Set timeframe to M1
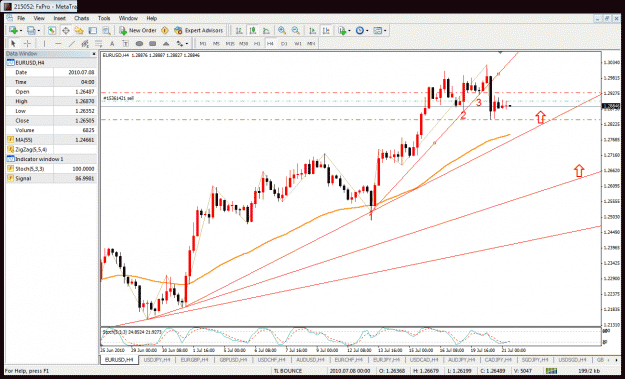 [203, 43]
